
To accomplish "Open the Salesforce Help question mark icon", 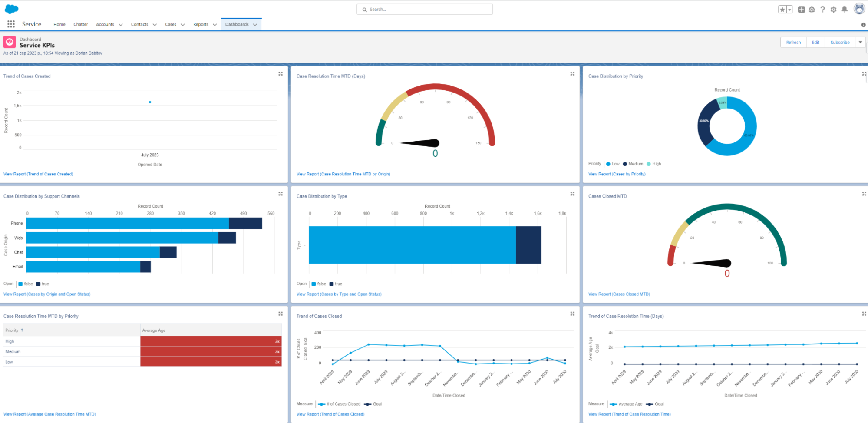I will pos(822,9).
